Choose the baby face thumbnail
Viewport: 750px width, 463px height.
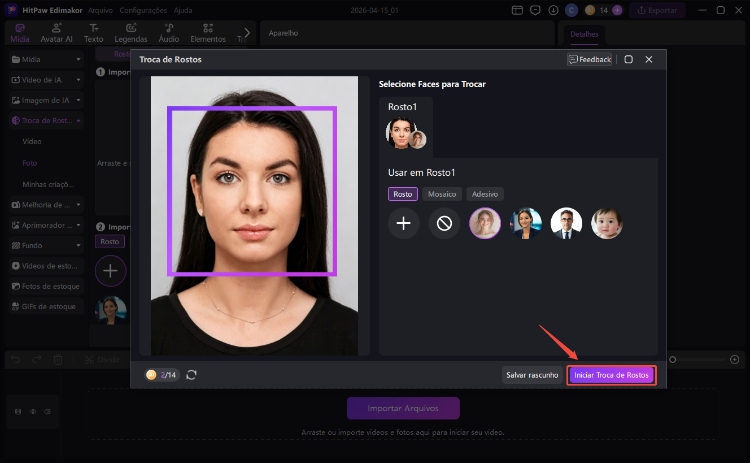point(606,223)
